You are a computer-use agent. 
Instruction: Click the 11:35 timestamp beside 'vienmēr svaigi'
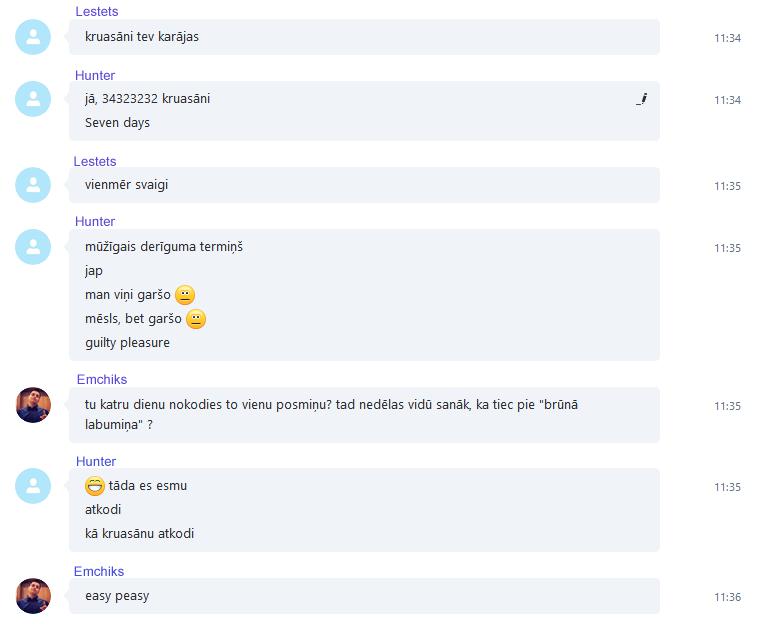point(728,186)
